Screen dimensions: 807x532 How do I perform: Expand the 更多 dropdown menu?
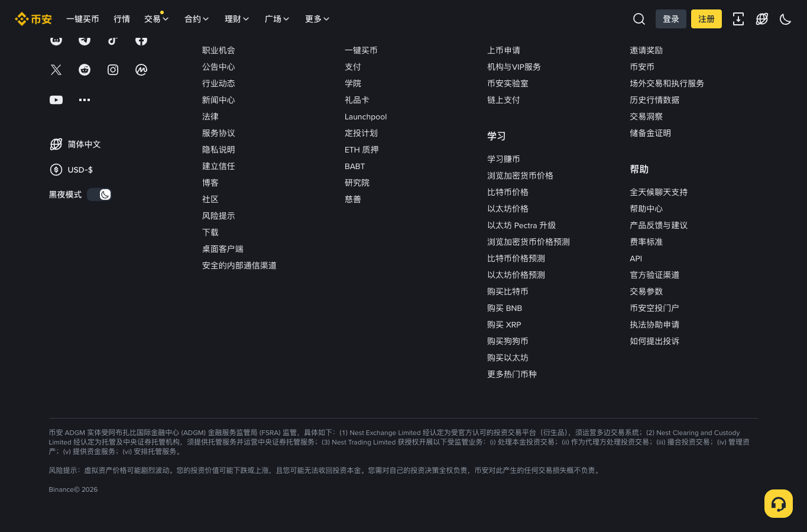click(317, 19)
